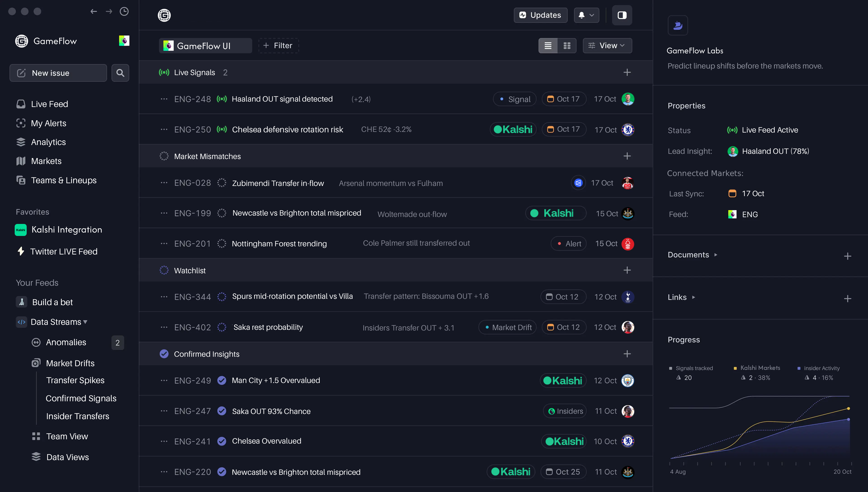Click yellow point on Progress chart
Screen dimensions: 868x492
848,409
